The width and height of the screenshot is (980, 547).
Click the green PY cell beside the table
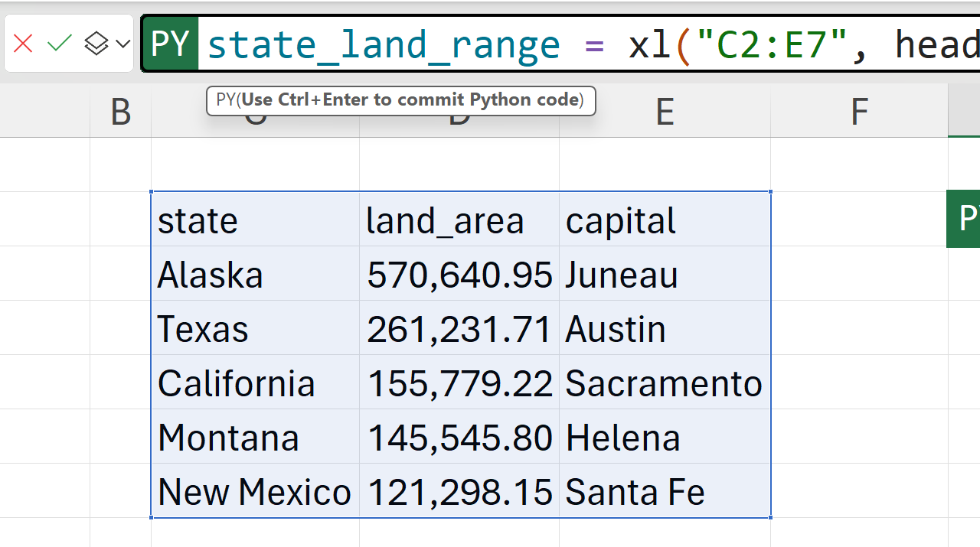pos(965,219)
